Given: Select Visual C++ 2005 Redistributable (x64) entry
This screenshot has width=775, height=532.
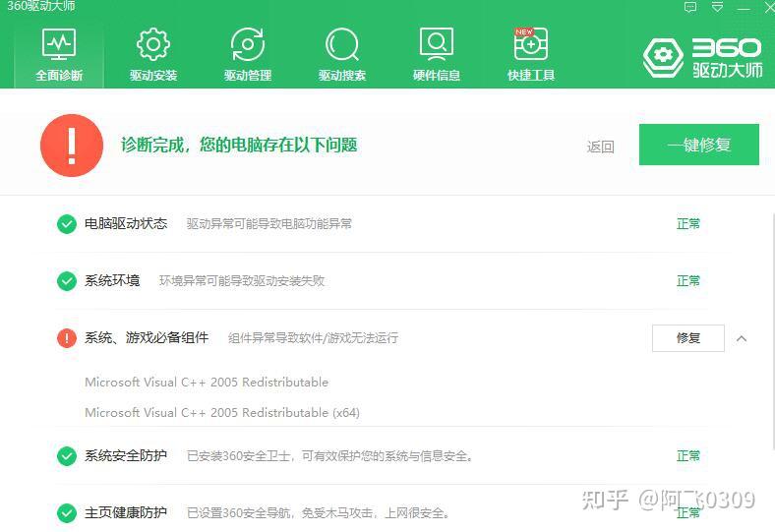Looking at the screenshot, I should (x=222, y=412).
